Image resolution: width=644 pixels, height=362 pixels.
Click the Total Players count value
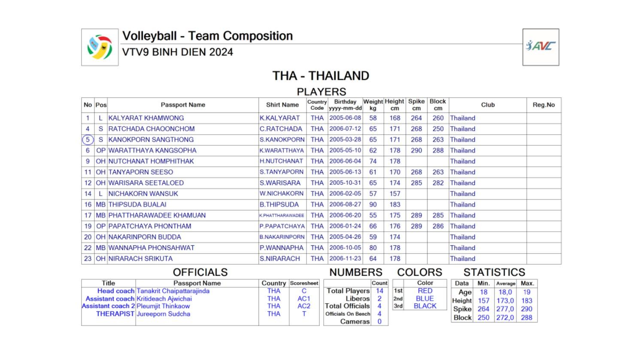380,291
